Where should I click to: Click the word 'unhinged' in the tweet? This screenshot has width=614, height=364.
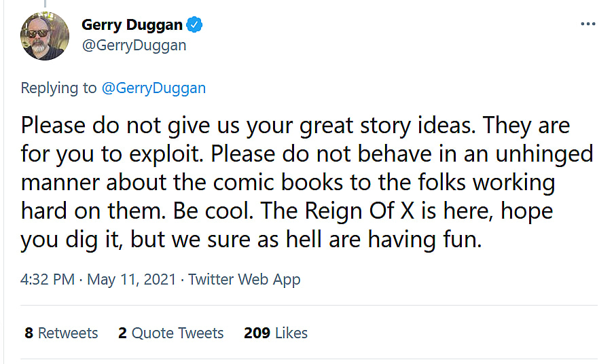tap(539, 153)
